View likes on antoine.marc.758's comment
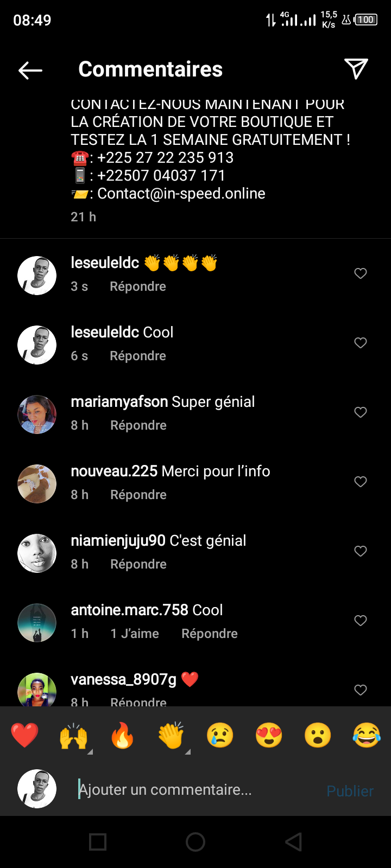This screenshot has height=868, width=391. click(135, 634)
